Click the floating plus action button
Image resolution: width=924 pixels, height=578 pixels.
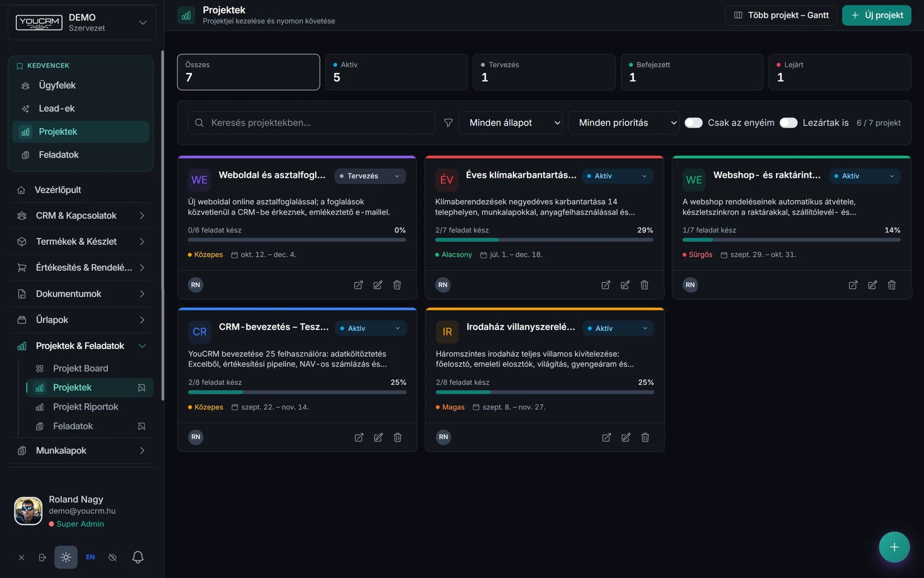tap(894, 547)
